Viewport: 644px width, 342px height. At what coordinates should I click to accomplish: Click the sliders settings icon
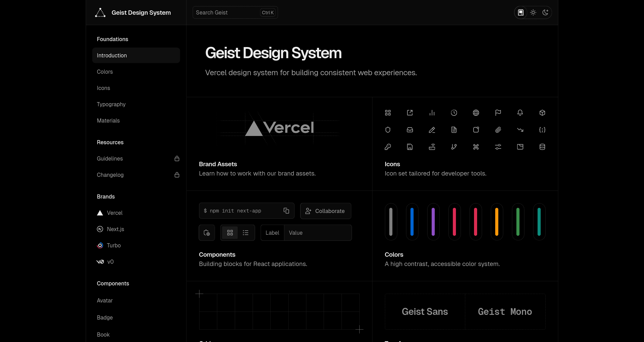tap(498, 147)
